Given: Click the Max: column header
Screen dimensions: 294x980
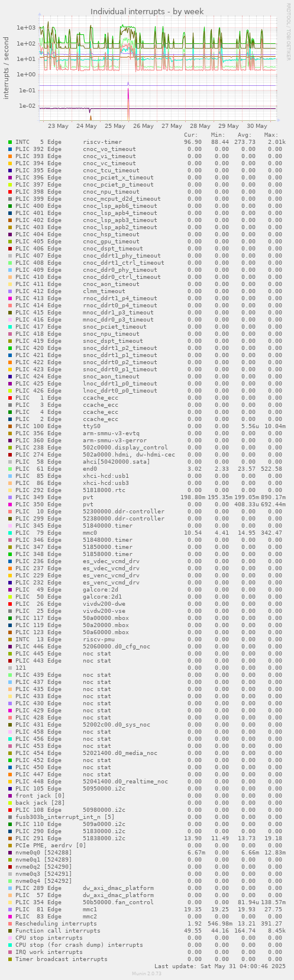Looking at the screenshot, I should [x=272, y=135].
